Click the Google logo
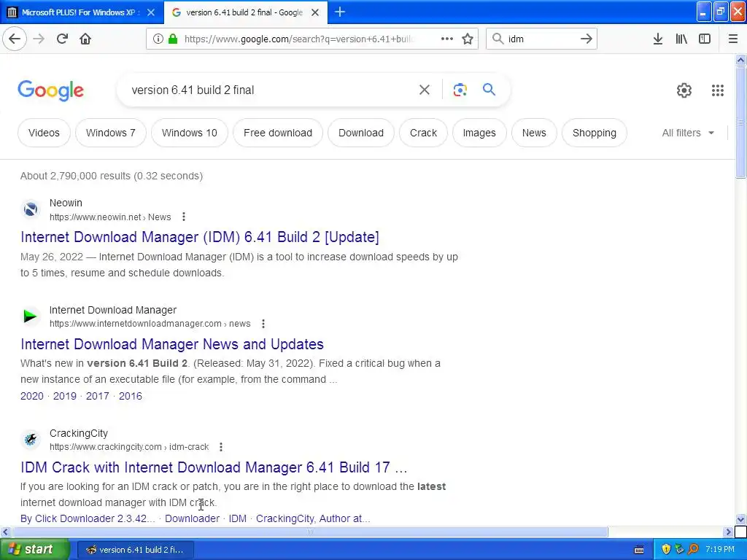The height and width of the screenshot is (560, 747). (x=51, y=90)
